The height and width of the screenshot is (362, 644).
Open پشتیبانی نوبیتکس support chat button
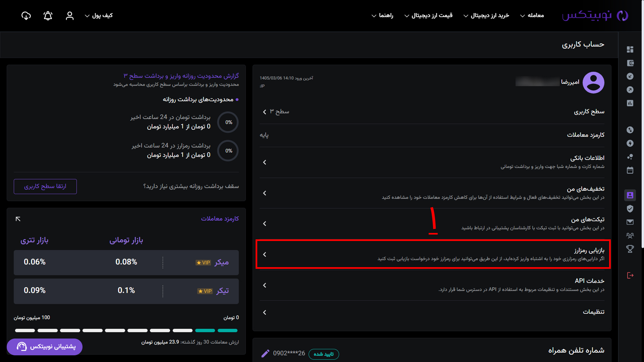pos(45,347)
